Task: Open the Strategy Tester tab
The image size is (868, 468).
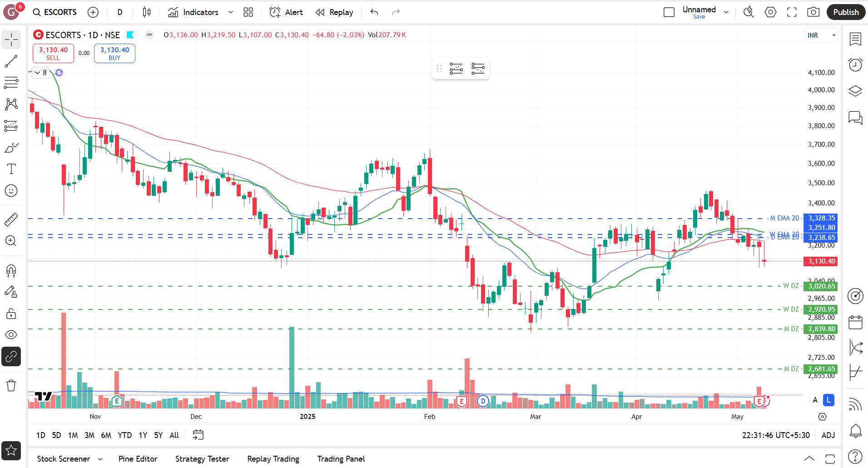Action: tap(202, 459)
